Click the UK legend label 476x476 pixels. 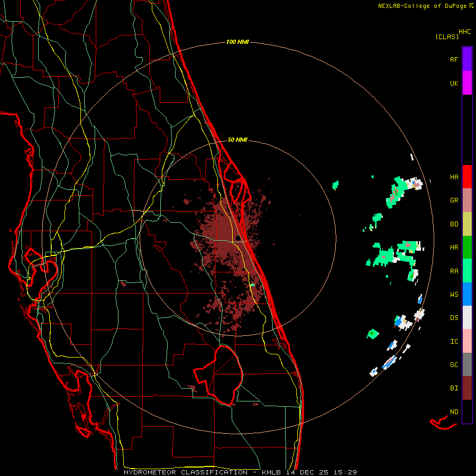point(454,83)
